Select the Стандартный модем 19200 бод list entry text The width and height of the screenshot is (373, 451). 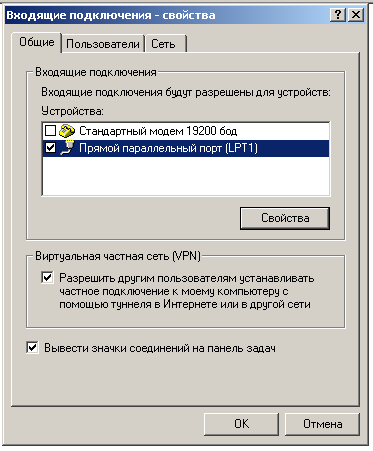tap(158, 131)
